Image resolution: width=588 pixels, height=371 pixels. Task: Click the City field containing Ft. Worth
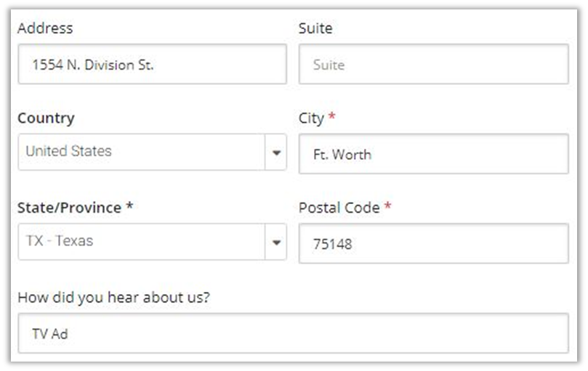click(433, 154)
